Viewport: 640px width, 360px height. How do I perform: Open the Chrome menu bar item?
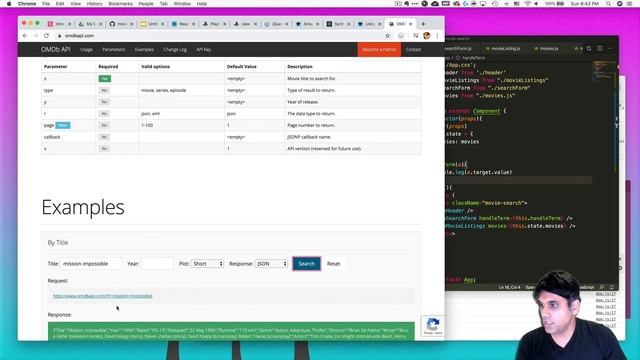27,4
